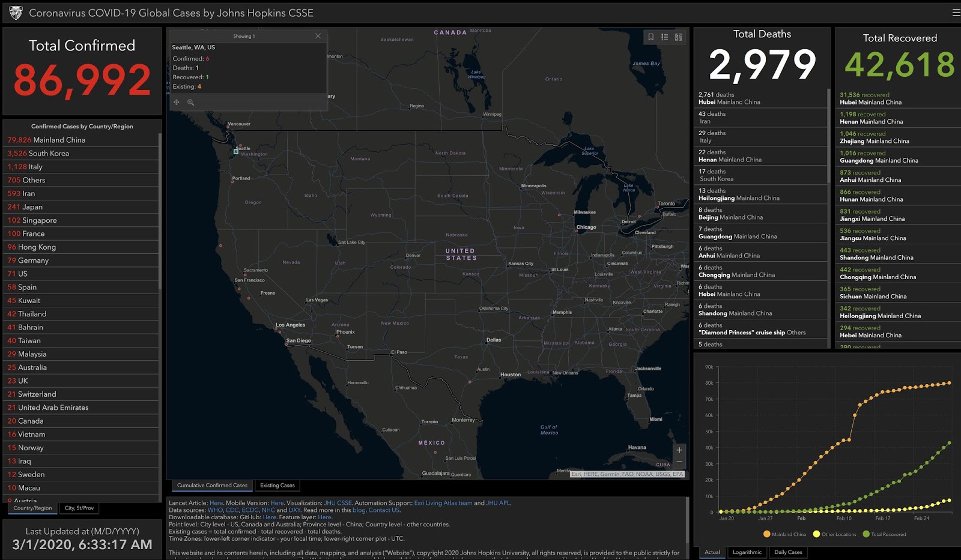This screenshot has width=961, height=560.
Task: Show the Actual chart tab
Action: tap(712, 552)
